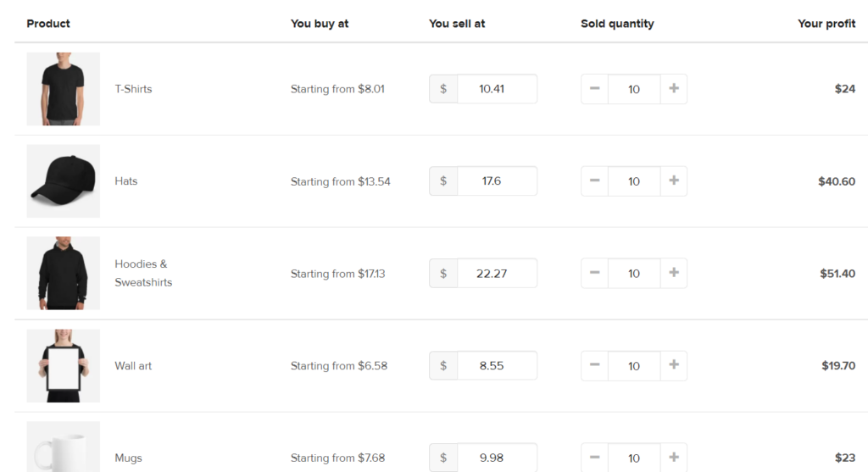Increase Hoodies & Sweatshirts quantity with plus

674,273
